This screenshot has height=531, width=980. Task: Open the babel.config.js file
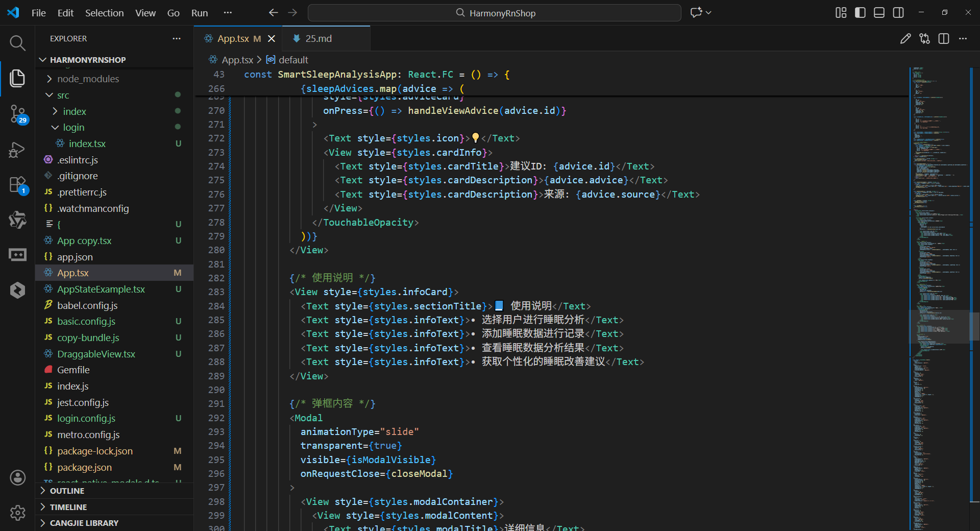[114, 305]
